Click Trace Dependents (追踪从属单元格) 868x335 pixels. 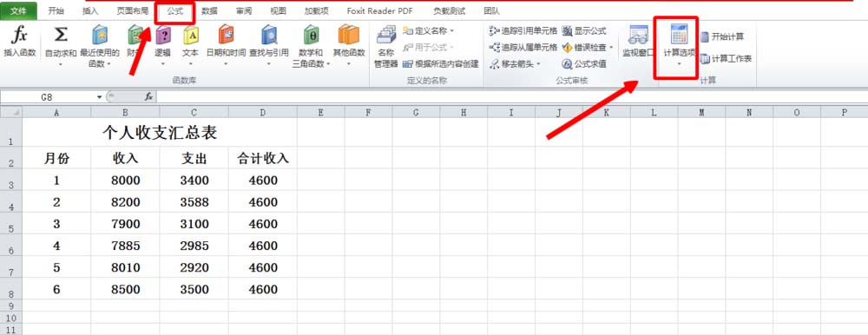click(x=523, y=47)
